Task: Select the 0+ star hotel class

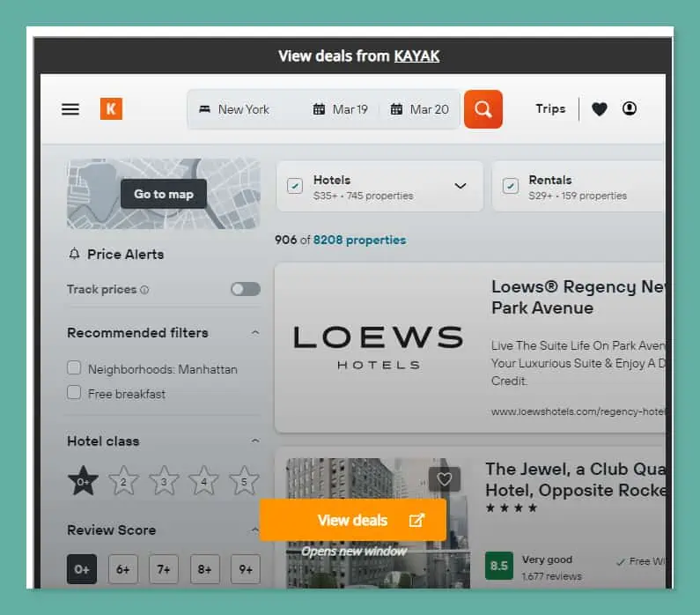Action: click(83, 481)
